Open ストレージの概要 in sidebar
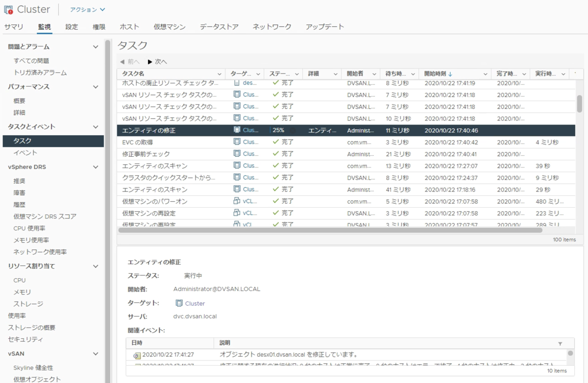The width and height of the screenshot is (588, 383). tap(32, 328)
